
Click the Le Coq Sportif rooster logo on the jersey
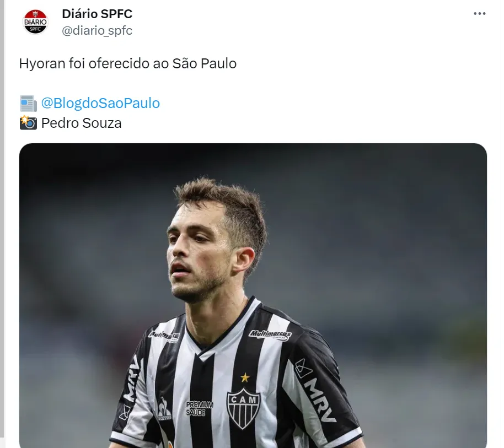[x=164, y=409]
